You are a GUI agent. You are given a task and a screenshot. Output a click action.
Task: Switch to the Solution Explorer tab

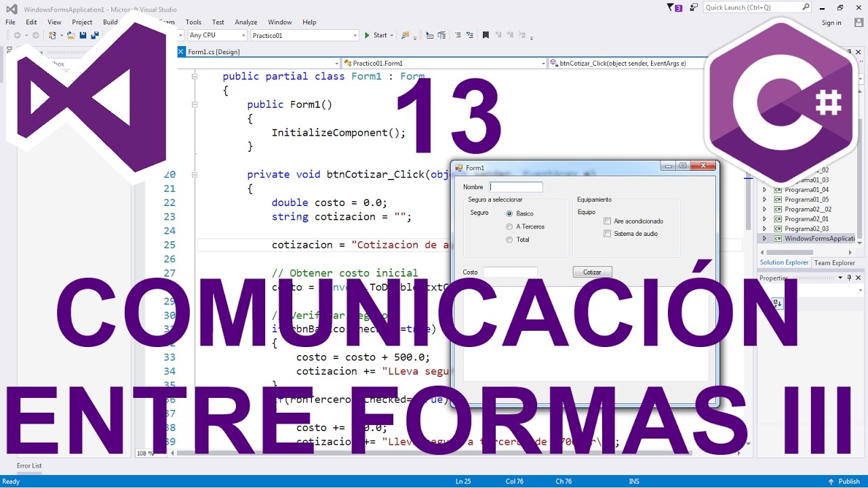[784, 263]
